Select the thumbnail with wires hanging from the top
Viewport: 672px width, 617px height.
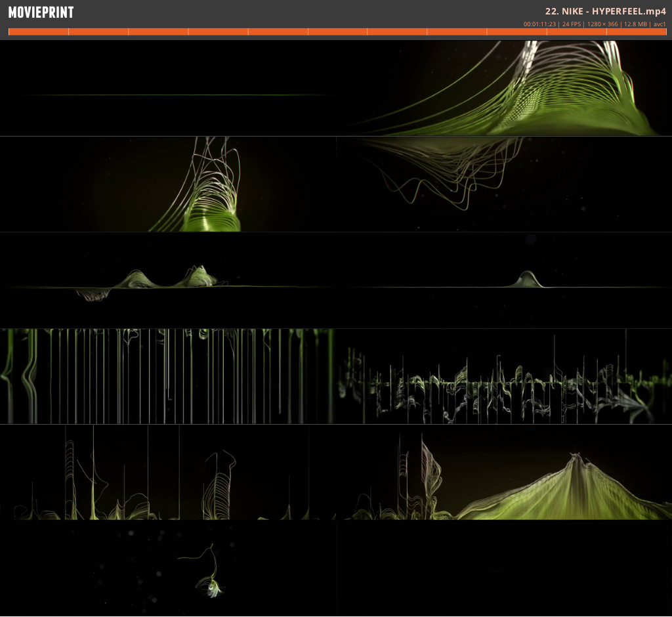pyautogui.click(x=504, y=184)
